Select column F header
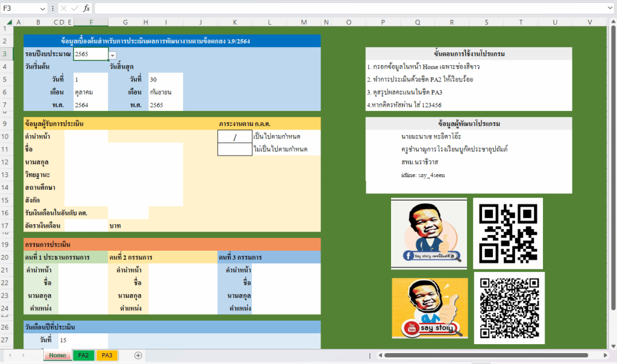The width and height of the screenshot is (617, 364). pos(91,22)
